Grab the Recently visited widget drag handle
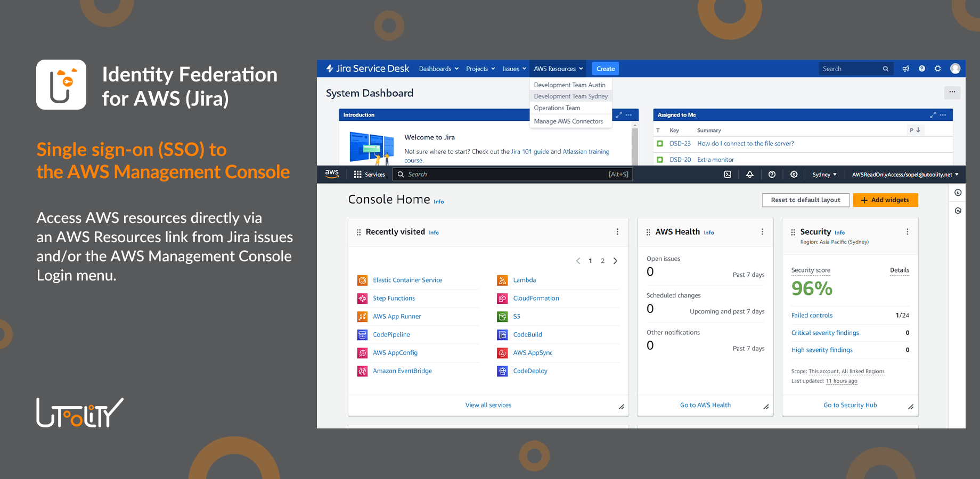The height and width of the screenshot is (479, 980). click(x=358, y=233)
